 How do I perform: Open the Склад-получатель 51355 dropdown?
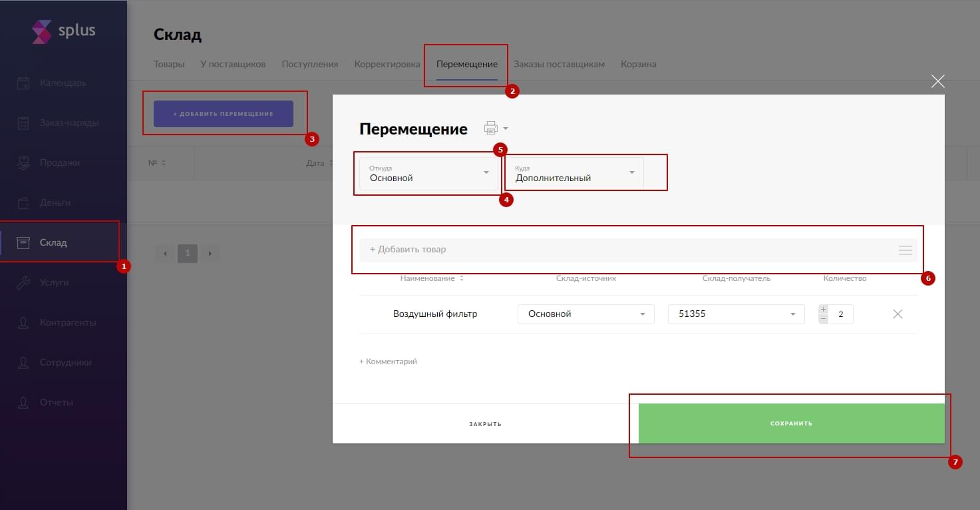tap(736, 314)
